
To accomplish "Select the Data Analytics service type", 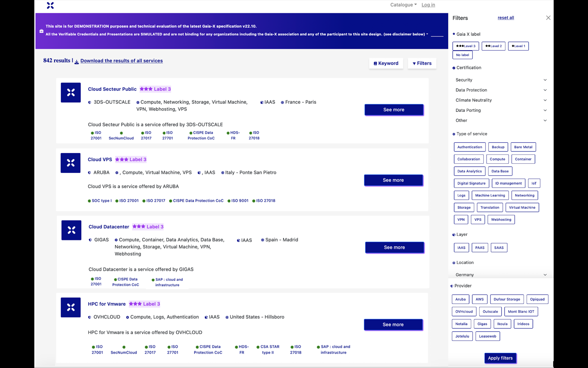I will click(469, 171).
